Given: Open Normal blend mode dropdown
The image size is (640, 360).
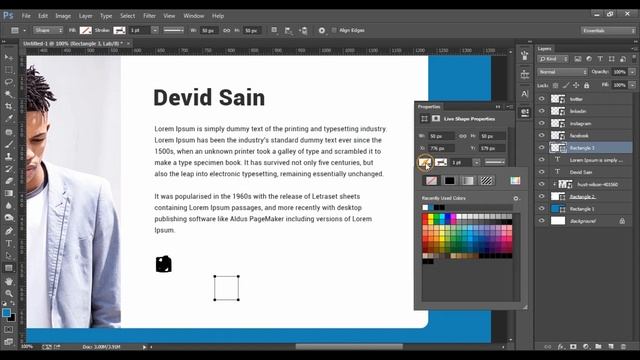Looking at the screenshot, I should pyautogui.click(x=562, y=72).
